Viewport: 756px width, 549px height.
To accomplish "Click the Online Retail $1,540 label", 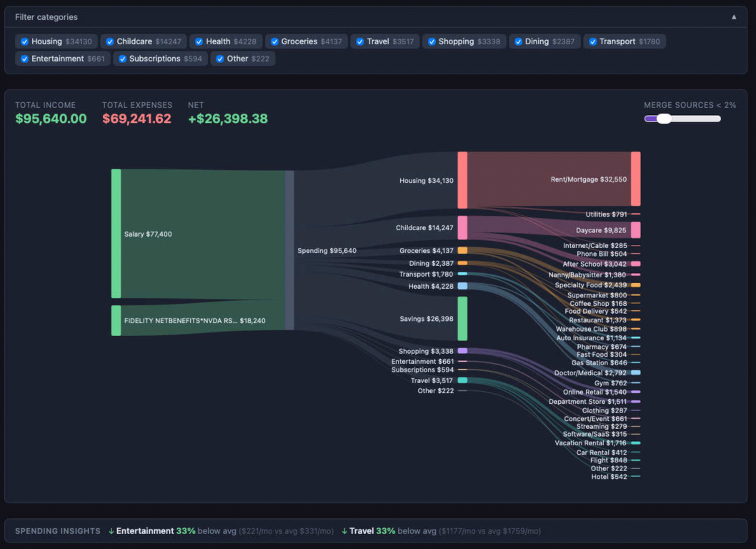I will pyautogui.click(x=595, y=392).
